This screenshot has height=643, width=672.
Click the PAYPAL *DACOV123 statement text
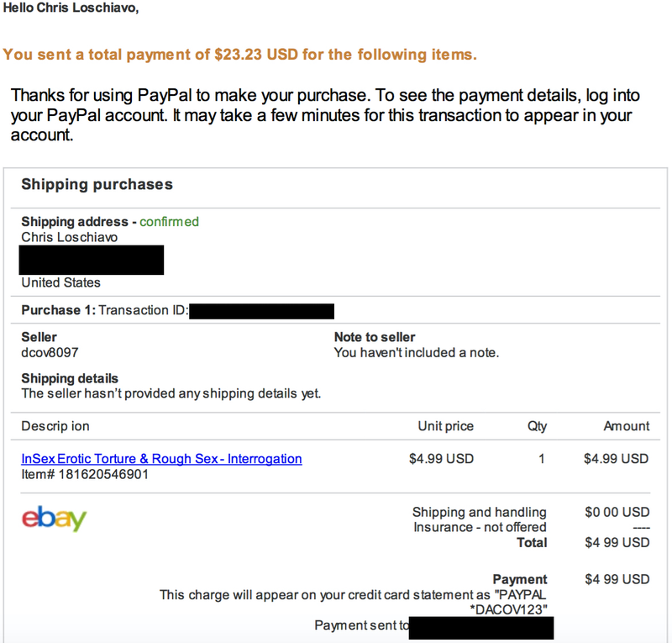click(x=521, y=603)
